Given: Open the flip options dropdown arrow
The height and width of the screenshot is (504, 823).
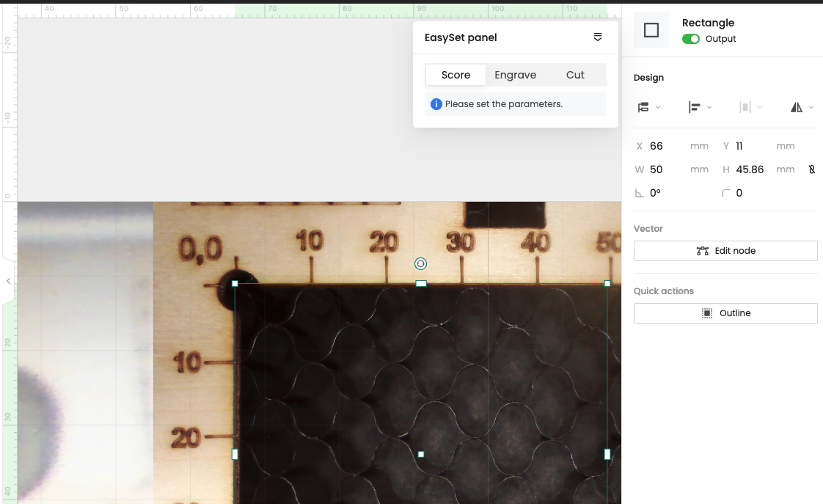Looking at the screenshot, I should (811, 107).
